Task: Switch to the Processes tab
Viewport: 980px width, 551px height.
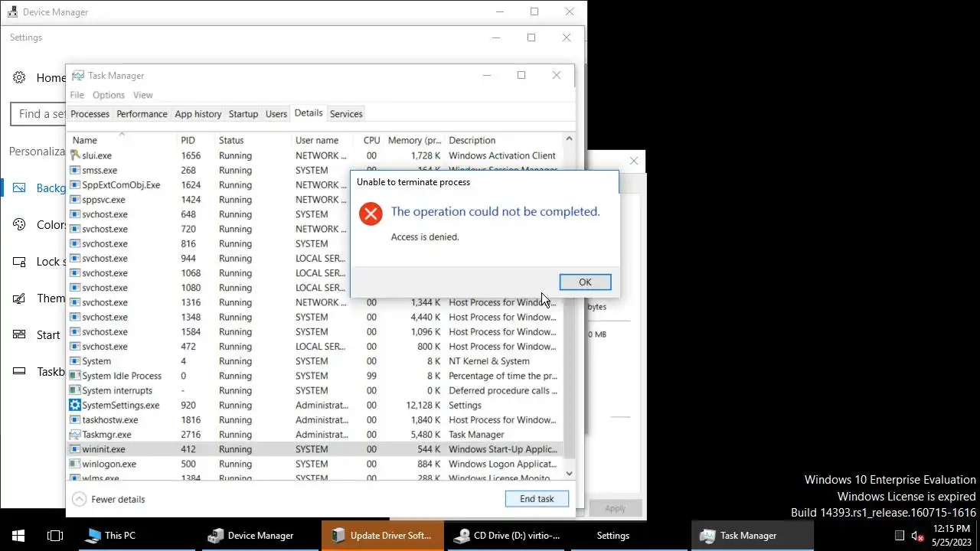Action: pos(90,114)
